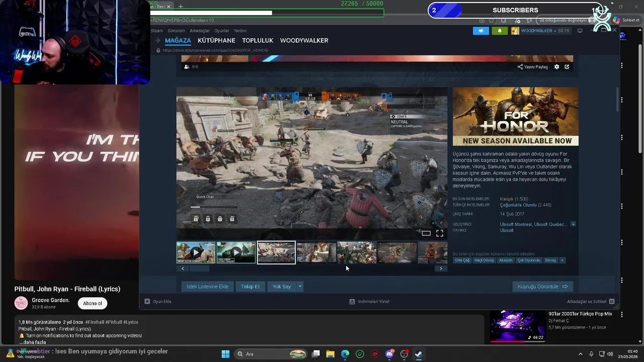Open Groove Garden channel avatar
644x362 pixels.
[21, 303]
